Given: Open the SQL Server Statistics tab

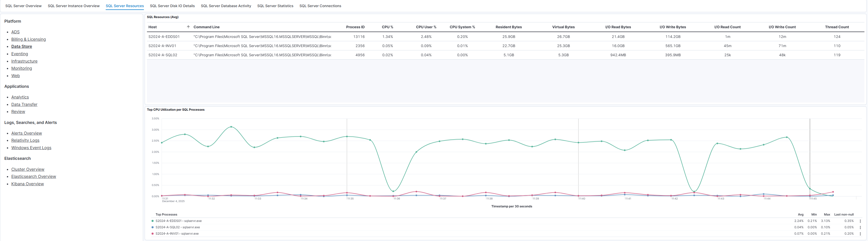Looking at the screenshot, I should (275, 6).
